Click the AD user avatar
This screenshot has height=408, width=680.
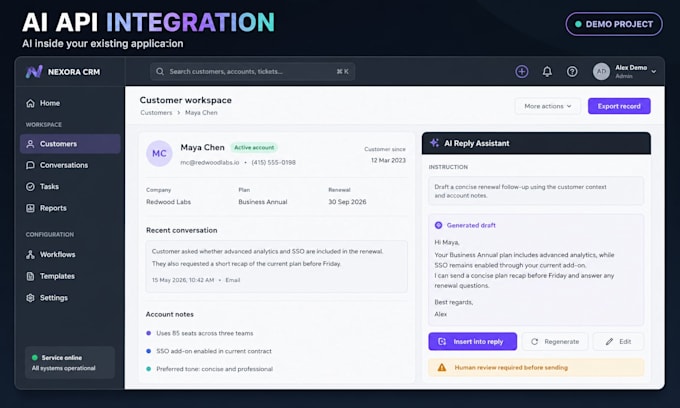click(602, 72)
